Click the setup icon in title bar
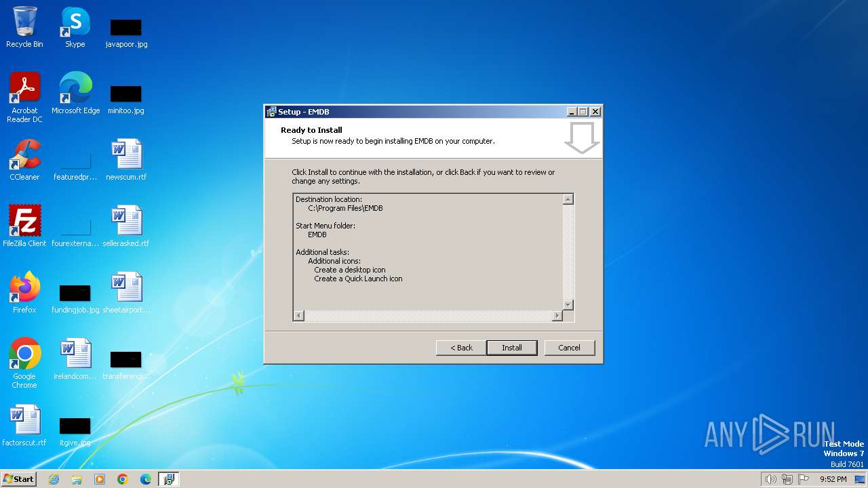Image resolution: width=868 pixels, height=488 pixels. pyautogui.click(x=271, y=112)
